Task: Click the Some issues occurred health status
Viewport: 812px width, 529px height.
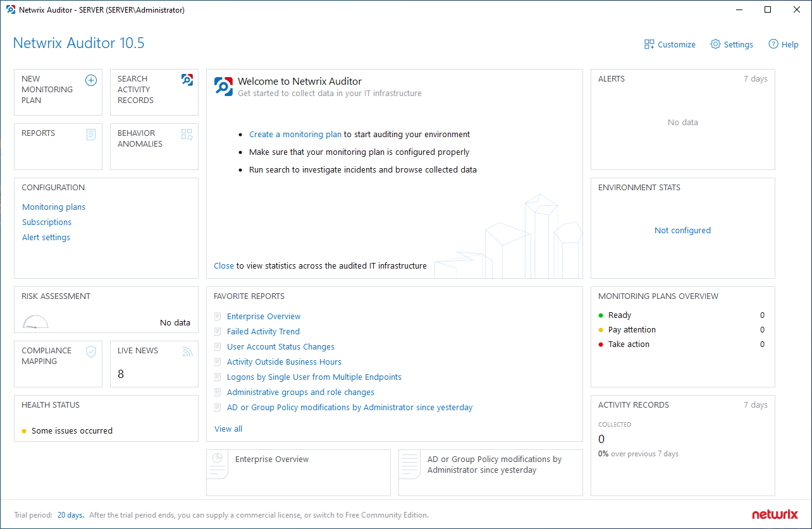Action: (x=67, y=430)
